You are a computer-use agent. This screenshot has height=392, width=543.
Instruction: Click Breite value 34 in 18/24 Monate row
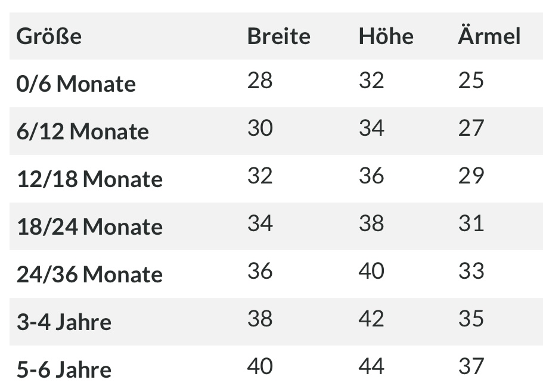pyautogui.click(x=260, y=223)
